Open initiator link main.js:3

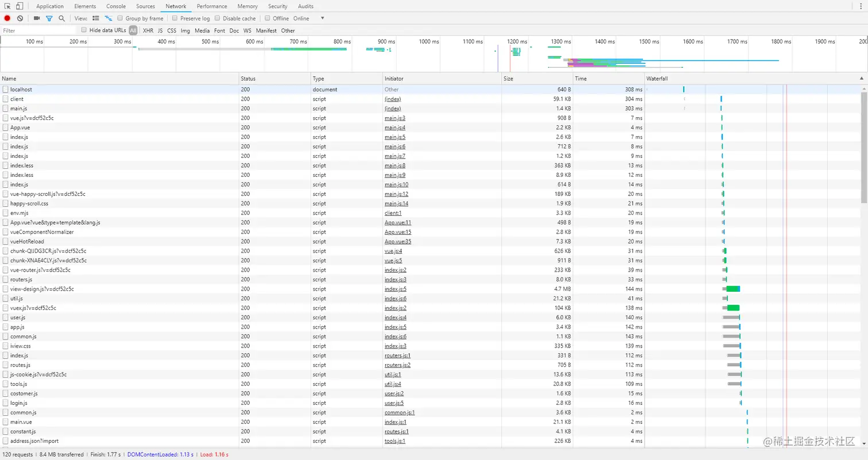(395, 118)
